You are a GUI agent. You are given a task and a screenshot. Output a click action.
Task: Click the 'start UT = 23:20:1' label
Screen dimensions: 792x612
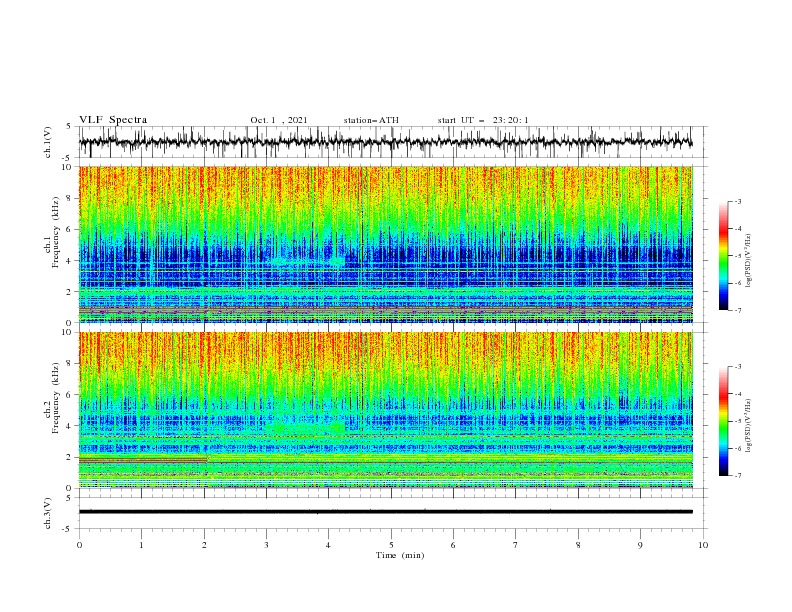coord(483,120)
